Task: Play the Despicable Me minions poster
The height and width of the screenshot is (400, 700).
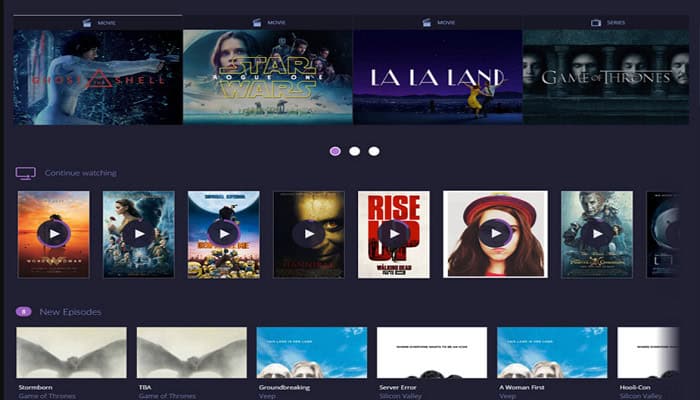Action: click(224, 233)
